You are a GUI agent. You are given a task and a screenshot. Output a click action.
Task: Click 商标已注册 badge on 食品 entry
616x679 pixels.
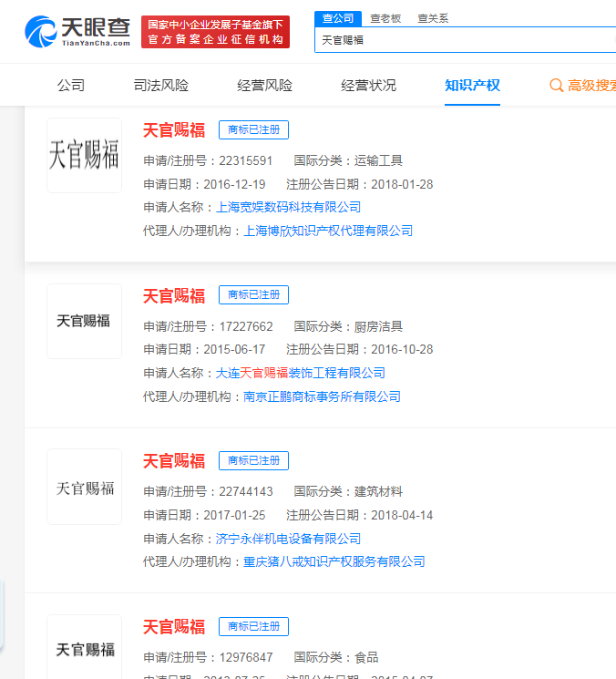(253, 627)
